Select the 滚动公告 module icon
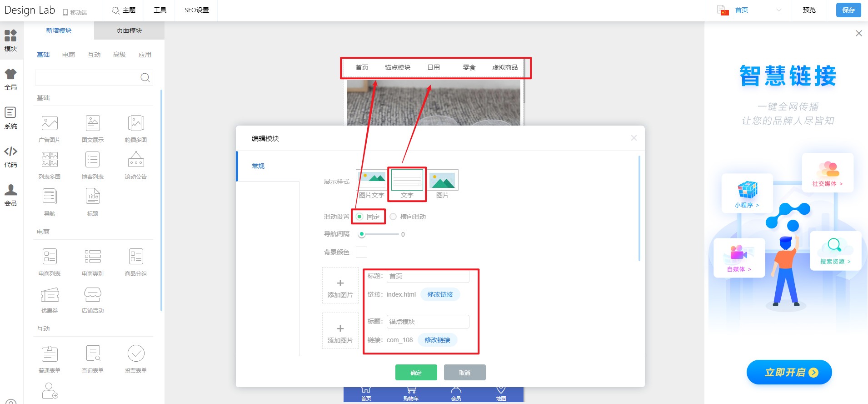 (x=136, y=160)
